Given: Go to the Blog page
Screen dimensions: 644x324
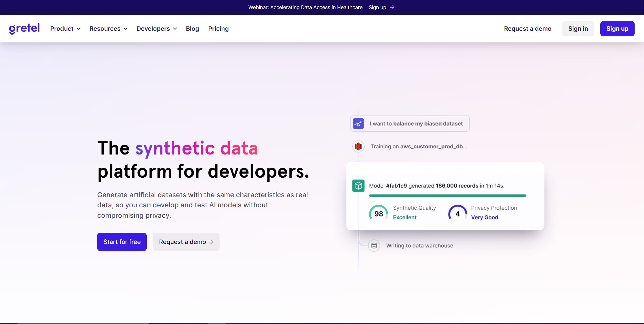Looking at the screenshot, I should pos(192,28).
